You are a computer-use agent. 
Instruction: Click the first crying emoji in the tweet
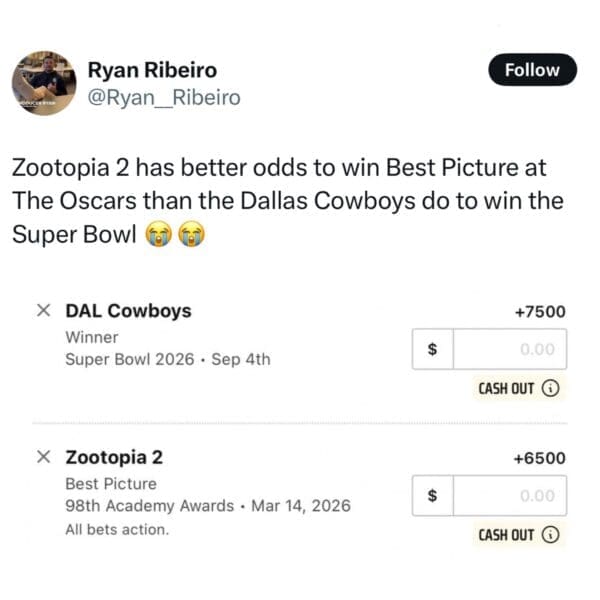pos(157,236)
